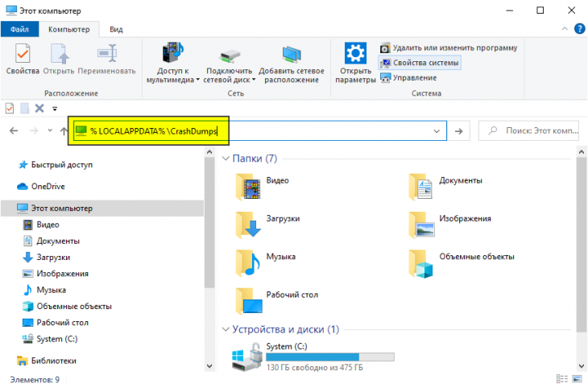Toggle the quick access properties checkmark button
Viewport: 588px width, 388px height.
(x=10, y=108)
